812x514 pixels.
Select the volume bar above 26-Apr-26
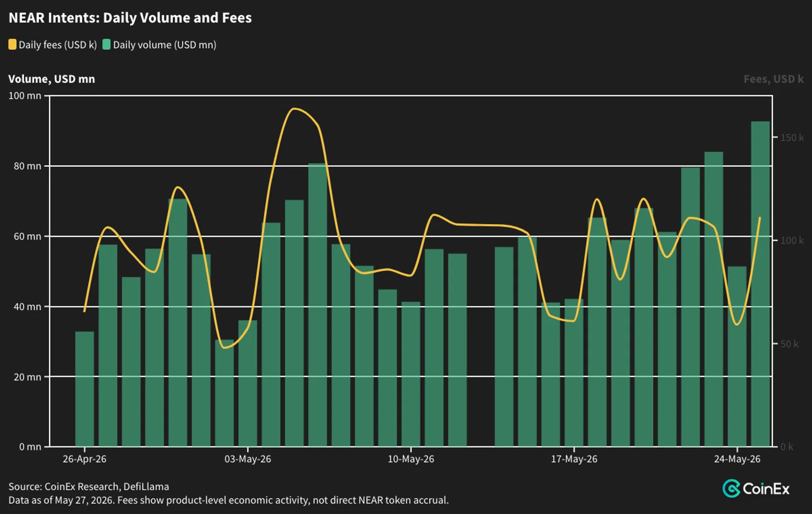[84, 389]
